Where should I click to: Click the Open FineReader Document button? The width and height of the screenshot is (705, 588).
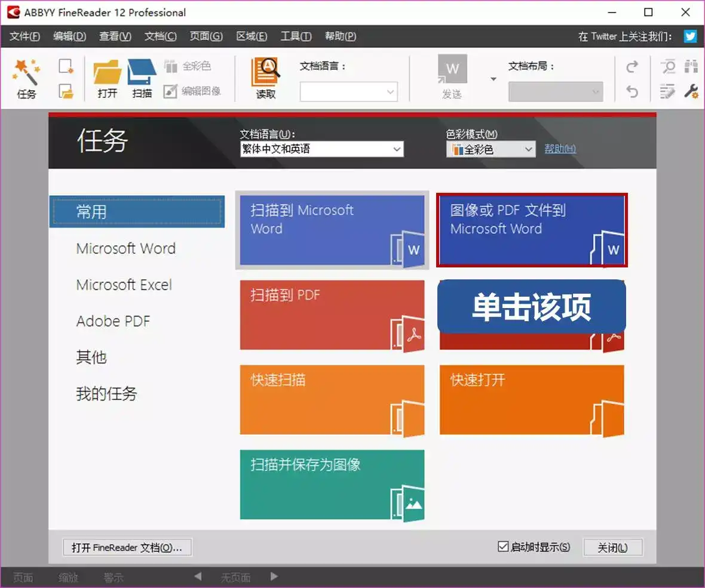[x=127, y=547]
